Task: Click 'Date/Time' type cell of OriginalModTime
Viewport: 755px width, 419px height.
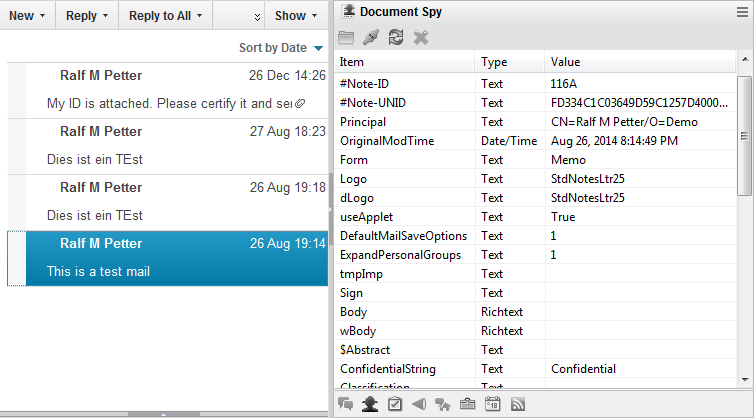Action: (x=509, y=141)
